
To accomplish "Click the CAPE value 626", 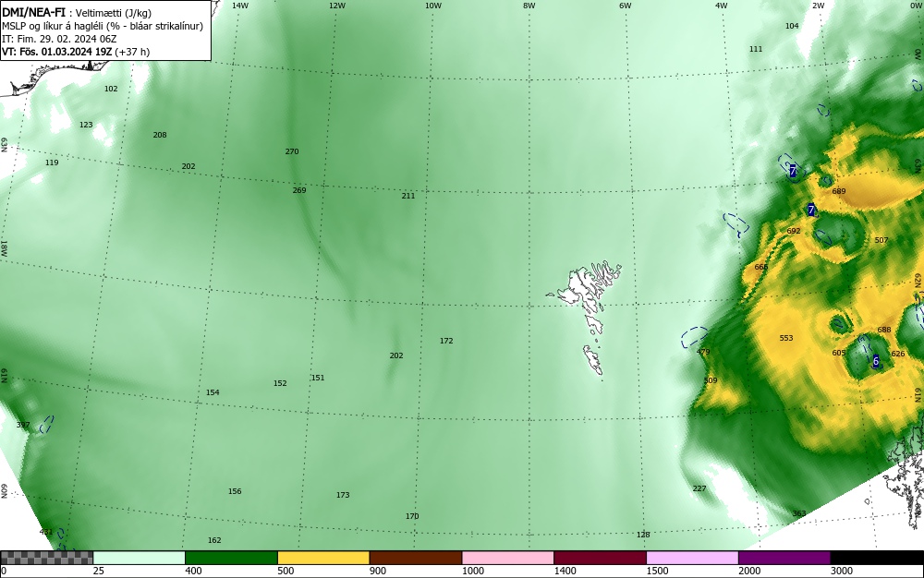I will tap(897, 354).
